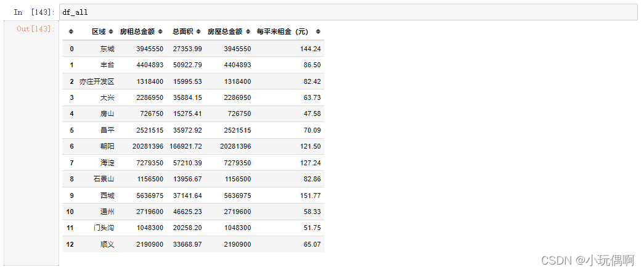
Task: Click total area value 15995.53
Action: pos(187,81)
